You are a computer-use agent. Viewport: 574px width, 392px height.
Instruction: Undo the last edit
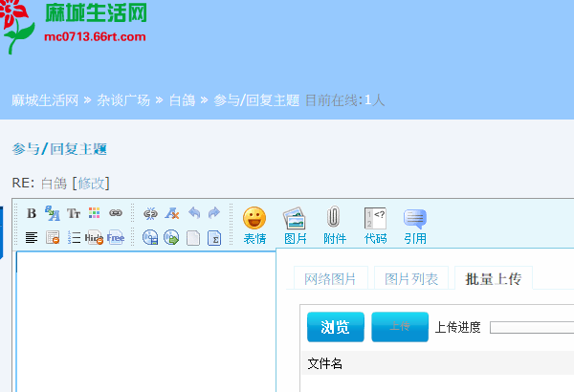[194, 212]
